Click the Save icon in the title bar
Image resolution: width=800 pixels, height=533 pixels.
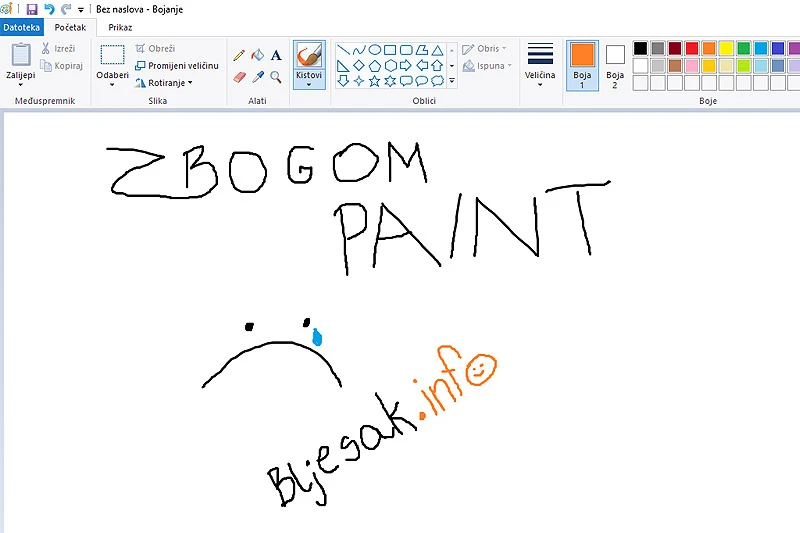pos(32,9)
